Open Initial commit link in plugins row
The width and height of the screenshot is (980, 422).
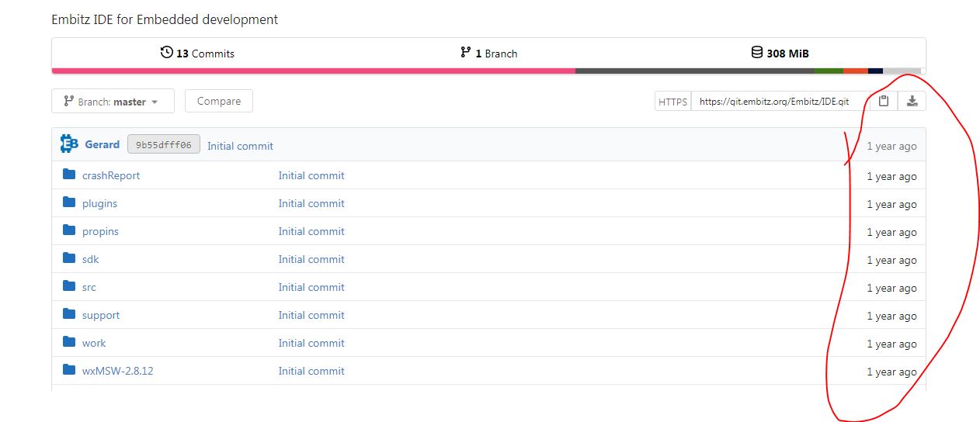(x=311, y=203)
